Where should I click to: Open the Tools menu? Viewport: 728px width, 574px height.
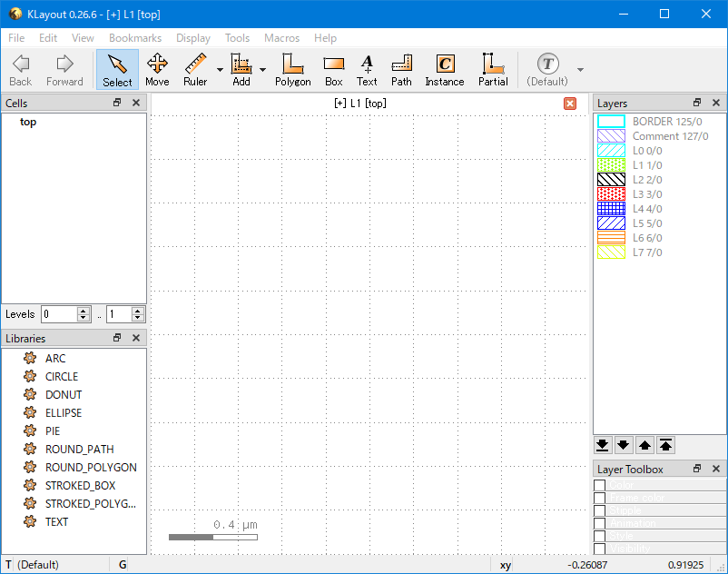(x=237, y=38)
